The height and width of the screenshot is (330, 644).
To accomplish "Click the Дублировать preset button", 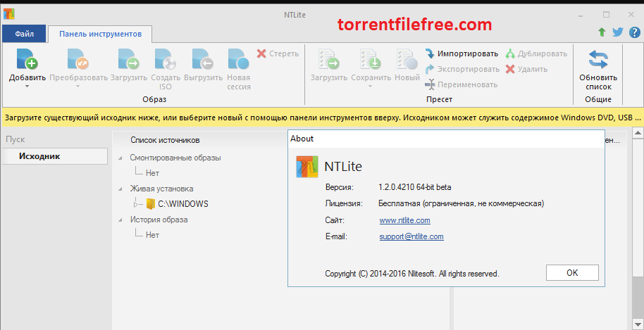I will click(x=536, y=53).
